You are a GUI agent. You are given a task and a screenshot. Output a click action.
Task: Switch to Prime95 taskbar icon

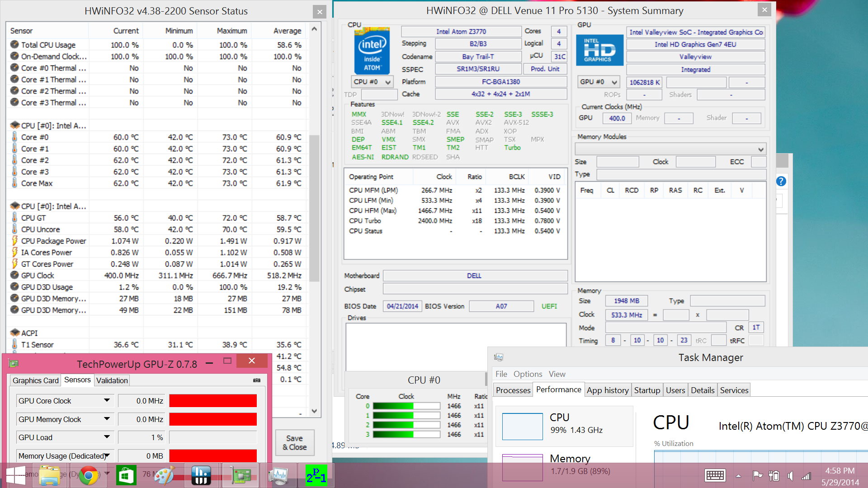pos(316,475)
